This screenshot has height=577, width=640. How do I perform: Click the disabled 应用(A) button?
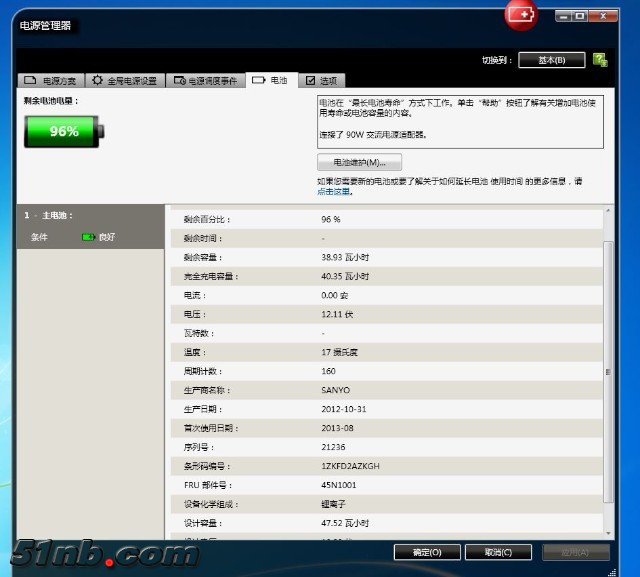click(576, 552)
